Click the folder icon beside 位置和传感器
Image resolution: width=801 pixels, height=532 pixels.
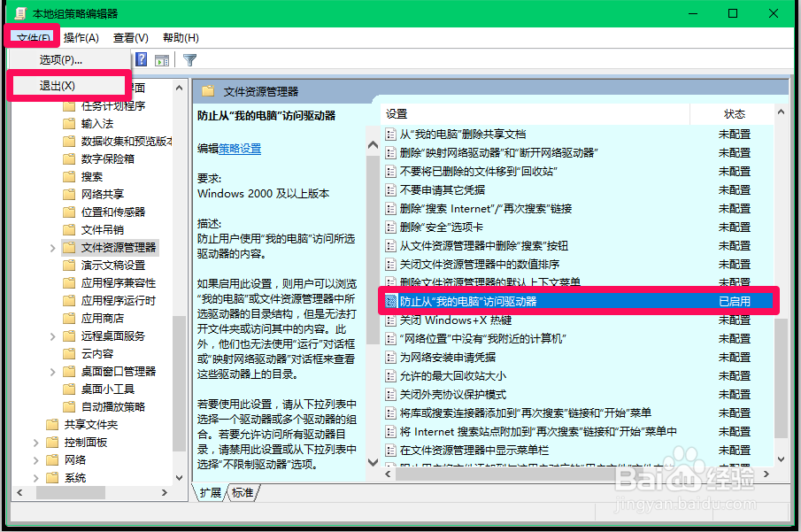(x=69, y=212)
